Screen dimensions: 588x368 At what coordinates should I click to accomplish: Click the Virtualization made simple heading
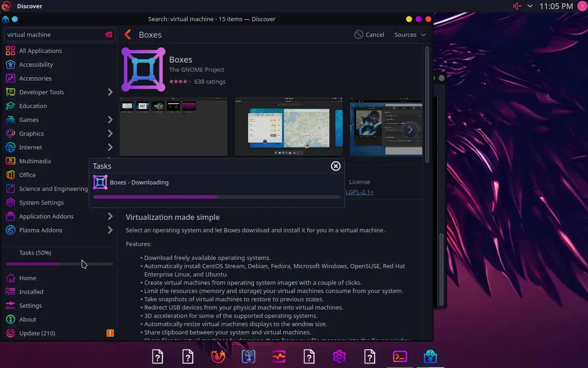(173, 217)
